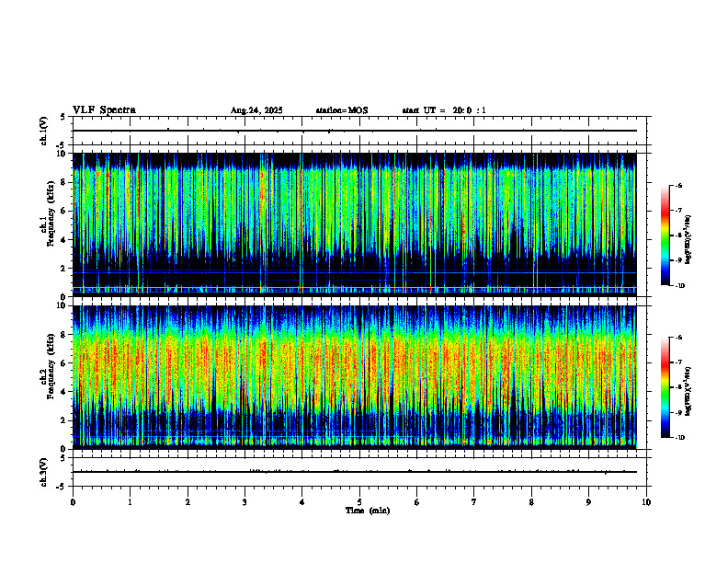
Task: Select the ch.2 "Frequency (kHz)" axis label
Action: point(51,365)
